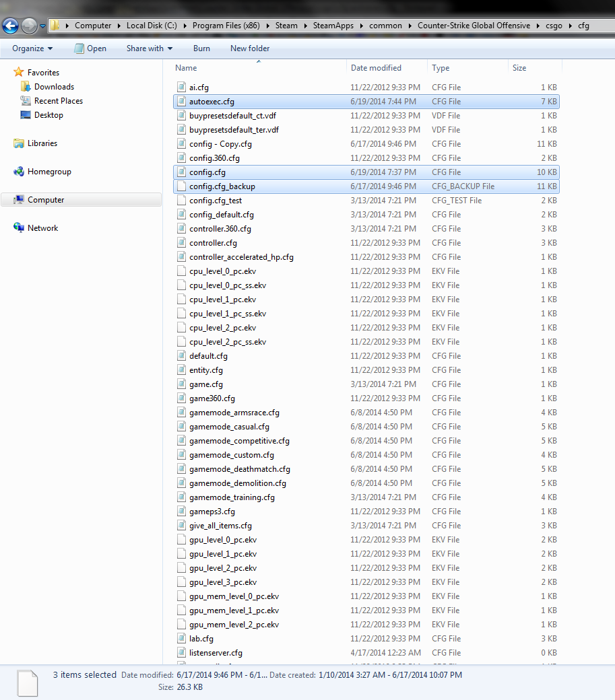Viewport: 615px width, 700px height.
Task: Click the gamemode_competitive.cfg file icon
Action: (x=181, y=441)
